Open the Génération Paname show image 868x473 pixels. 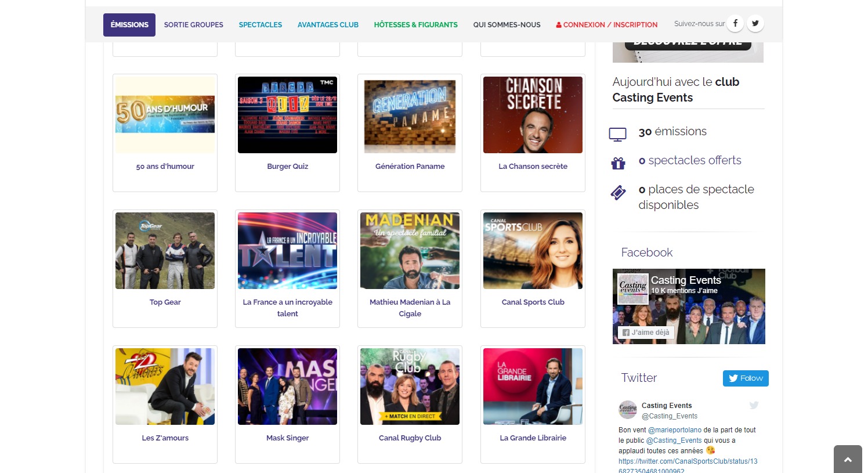click(x=410, y=115)
